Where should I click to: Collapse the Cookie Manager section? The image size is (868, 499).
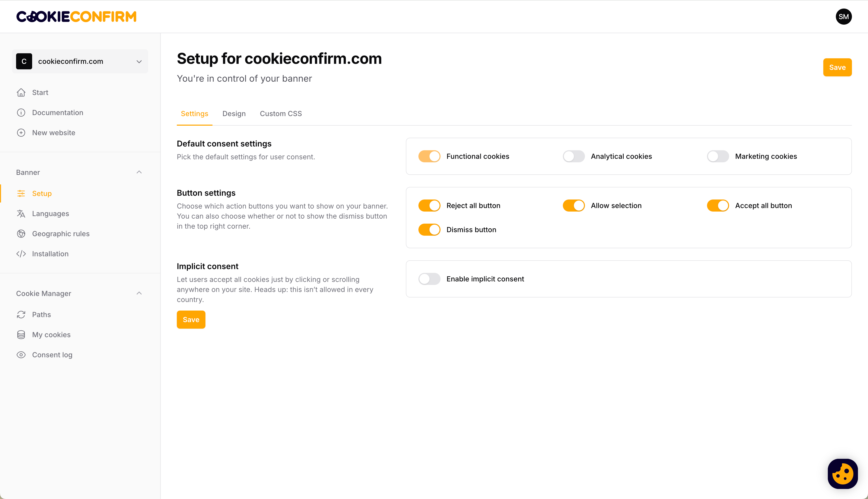coord(139,293)
